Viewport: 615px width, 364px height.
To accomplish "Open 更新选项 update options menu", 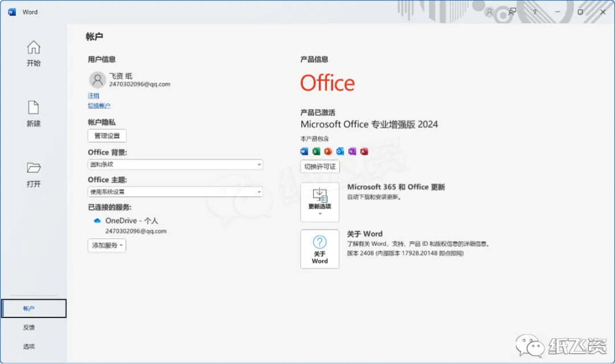I will coord(319,202).
